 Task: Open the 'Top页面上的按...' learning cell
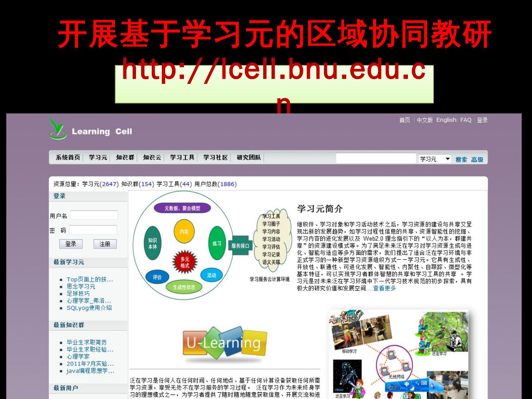point(90,279)
